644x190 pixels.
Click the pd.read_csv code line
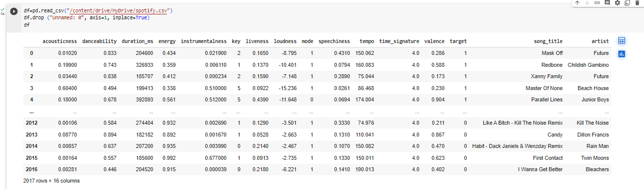pos(98,11)
